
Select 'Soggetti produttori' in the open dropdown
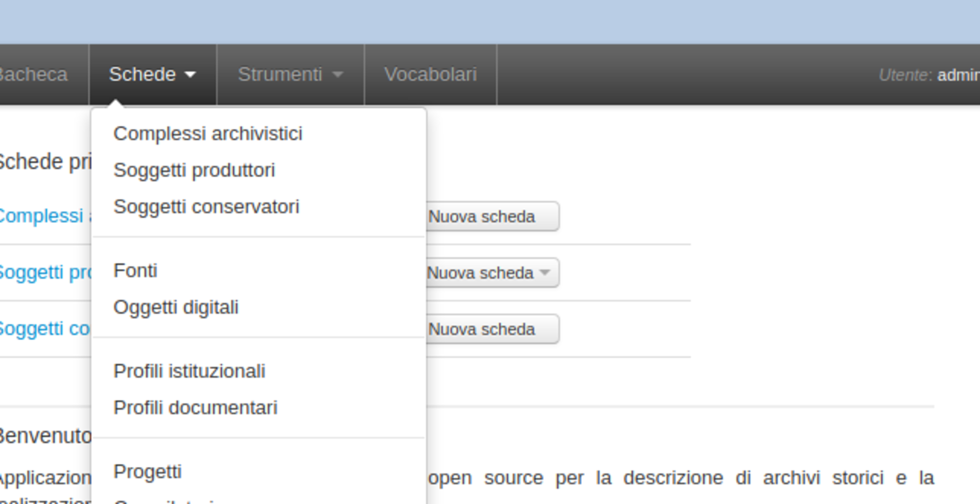[195, 169]
